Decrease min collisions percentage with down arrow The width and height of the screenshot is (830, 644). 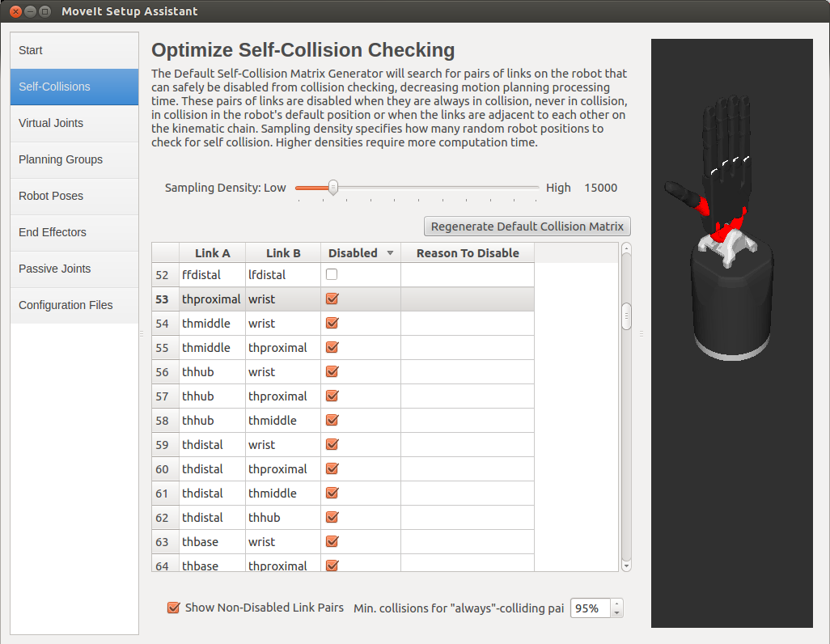[616, 613]
